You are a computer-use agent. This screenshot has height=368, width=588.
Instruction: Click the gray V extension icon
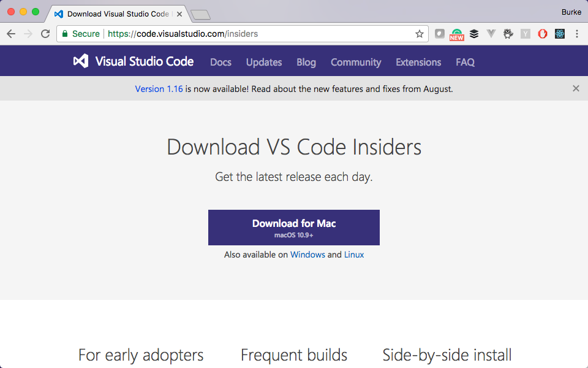[x=491, y=34]
